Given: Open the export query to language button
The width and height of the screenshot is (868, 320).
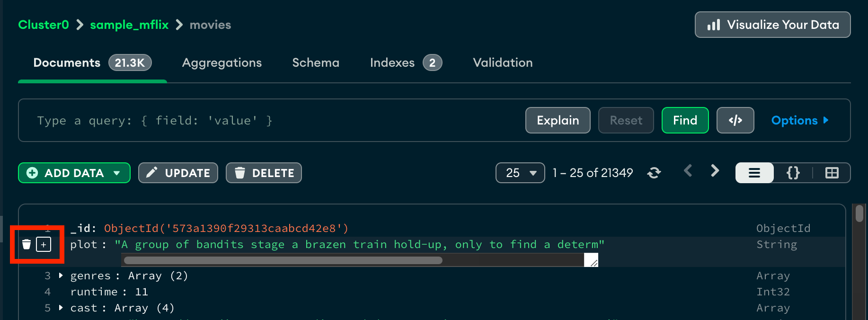Looking at the screenshot, I should click(x=735, y=120).
